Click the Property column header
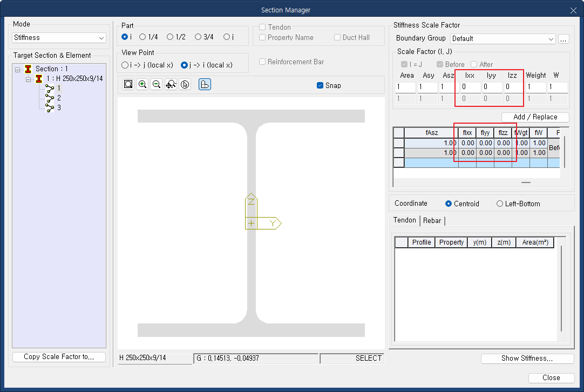The height and width of the screenshot is (392, 584). [x=451, y=242]
